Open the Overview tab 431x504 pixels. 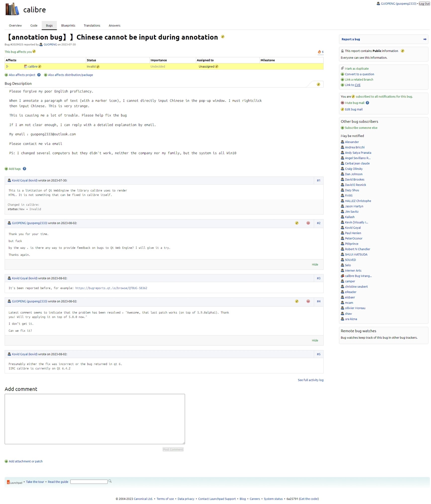coord(15,26)
